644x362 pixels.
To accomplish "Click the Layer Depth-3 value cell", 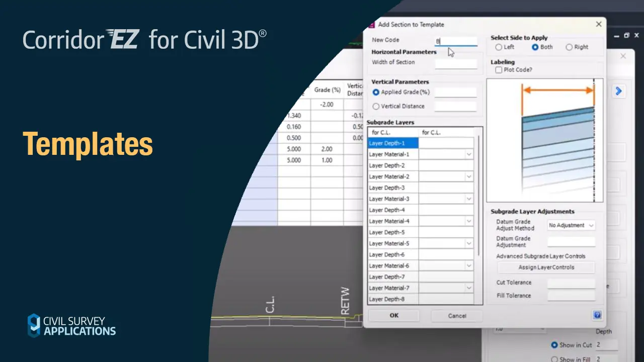I will 446,188.
